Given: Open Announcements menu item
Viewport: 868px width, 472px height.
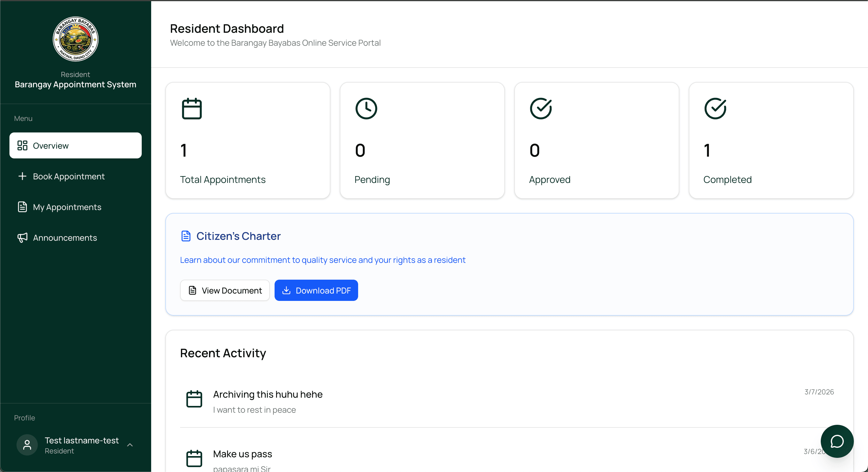Looking at the screenshot, I should 76,237.
